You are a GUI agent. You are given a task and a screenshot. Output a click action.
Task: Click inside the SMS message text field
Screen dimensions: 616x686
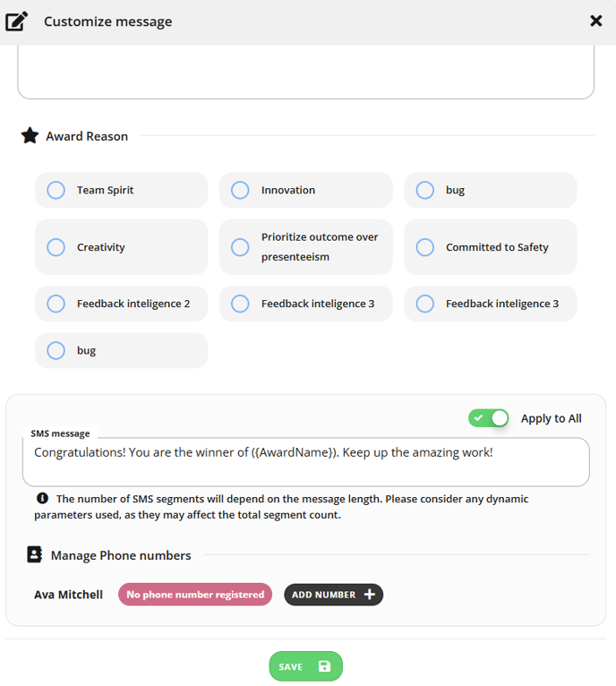pyautogui.click(x=306, y=461)
